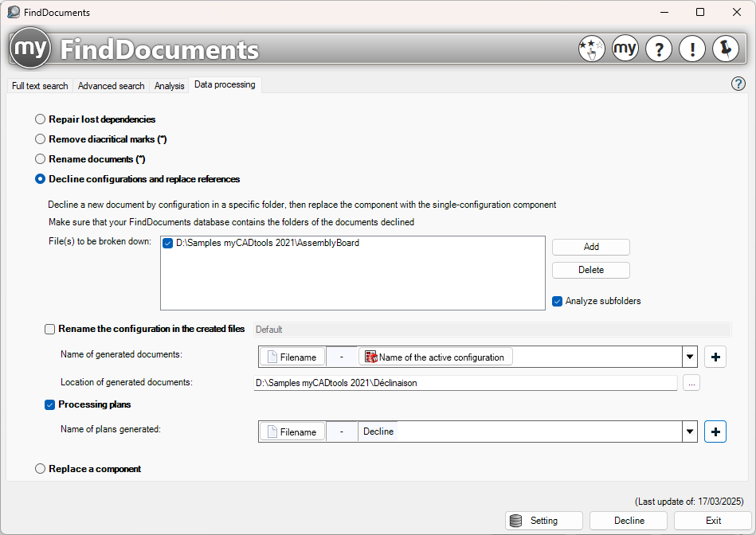Select the Repair lost dependencies option
Screen dimensions: 756x535
point(41,119)
